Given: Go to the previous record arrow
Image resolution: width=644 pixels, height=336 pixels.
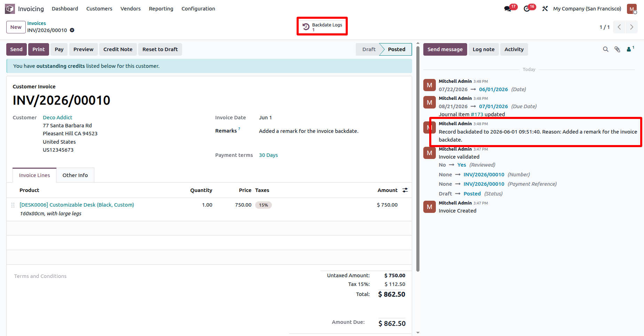Looking at the screenshot, I should pyautogui.click(x=619, y=27).
